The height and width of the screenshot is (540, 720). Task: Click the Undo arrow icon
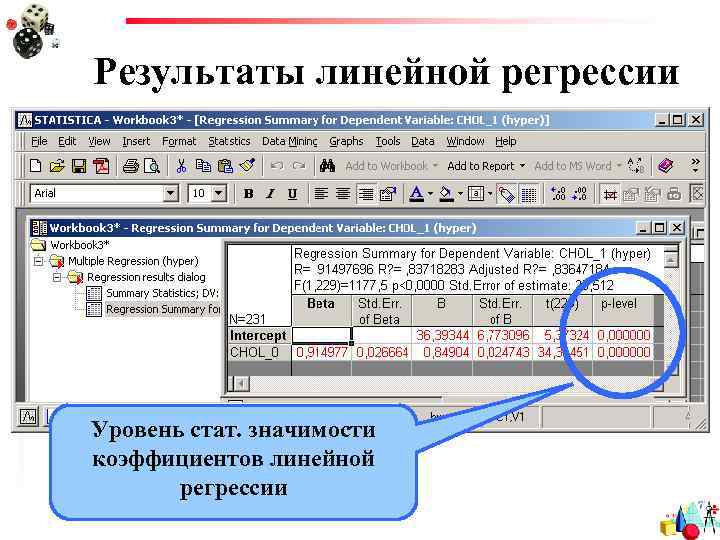(x=277, y=166)
